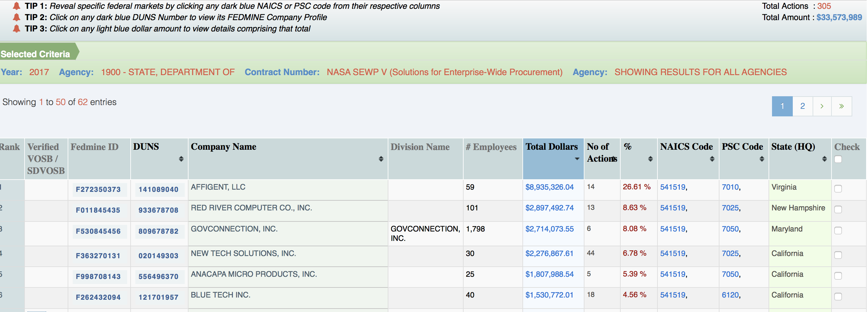
Task: Open Fedmine ID F998708143
Action: tap(98, 277)
